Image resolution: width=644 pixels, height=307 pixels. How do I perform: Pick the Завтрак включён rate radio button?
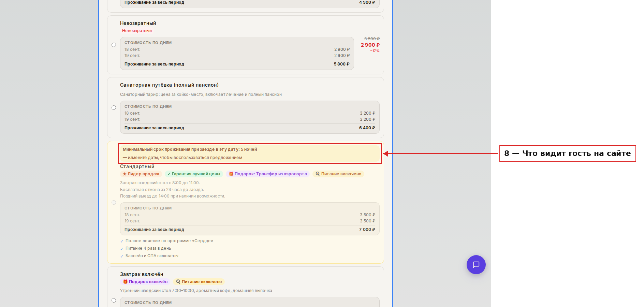(114, 301)
